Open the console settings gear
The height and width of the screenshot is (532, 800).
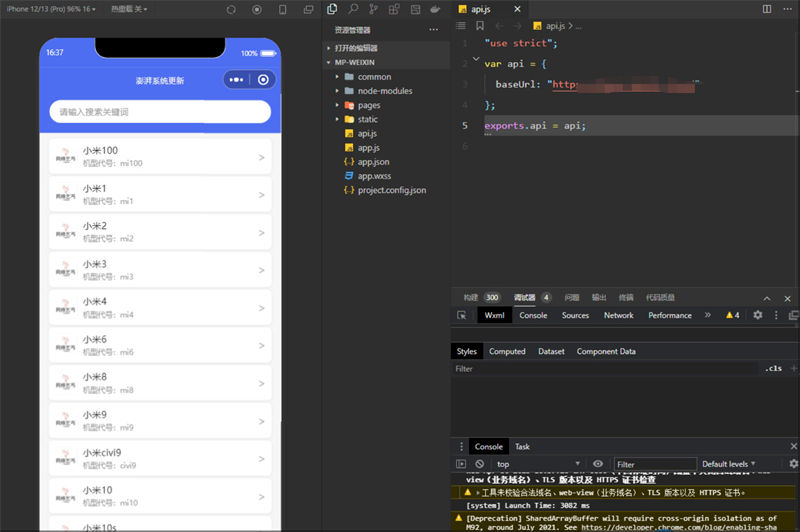pyautogui.click(x=793, y=464)
